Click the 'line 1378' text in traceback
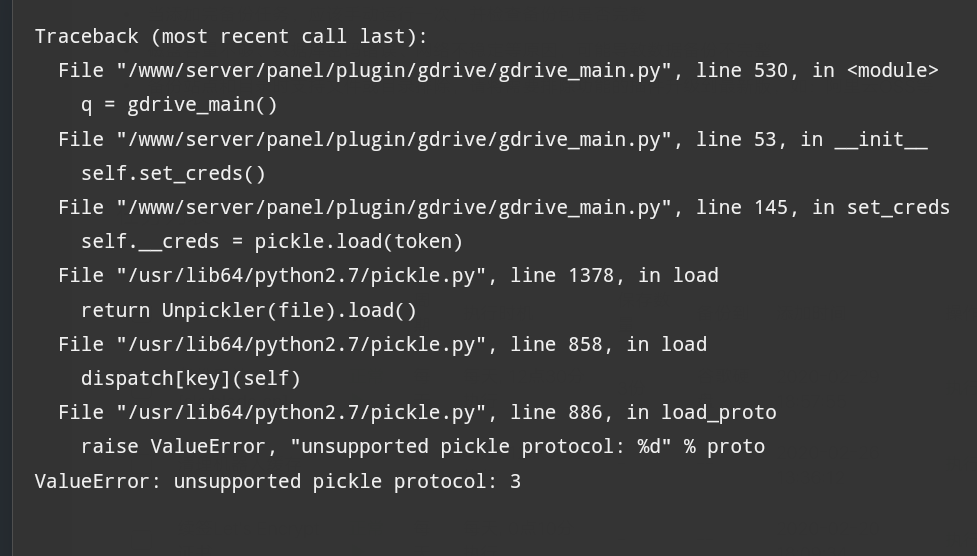977x556 pixels. (562, 275)
